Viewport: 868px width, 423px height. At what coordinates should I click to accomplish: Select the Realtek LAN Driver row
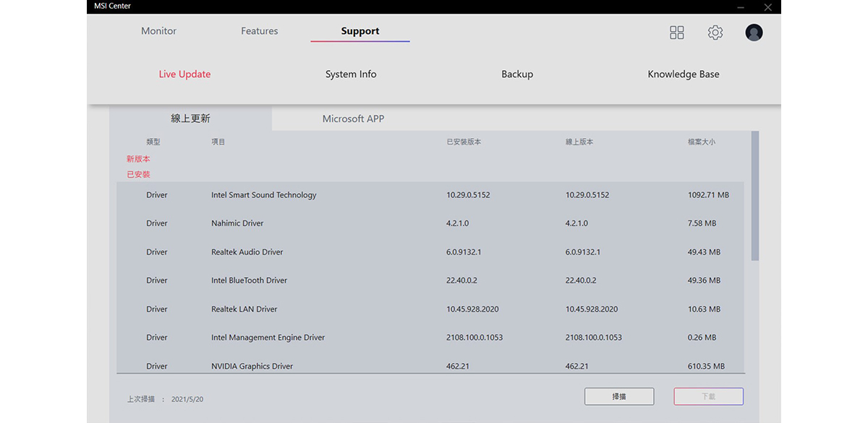(430, 309)
